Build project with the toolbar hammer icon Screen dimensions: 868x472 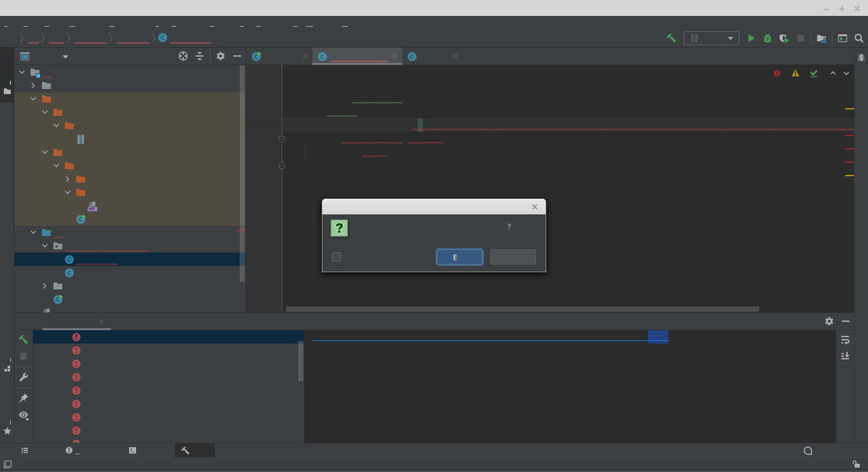(671, 38)
